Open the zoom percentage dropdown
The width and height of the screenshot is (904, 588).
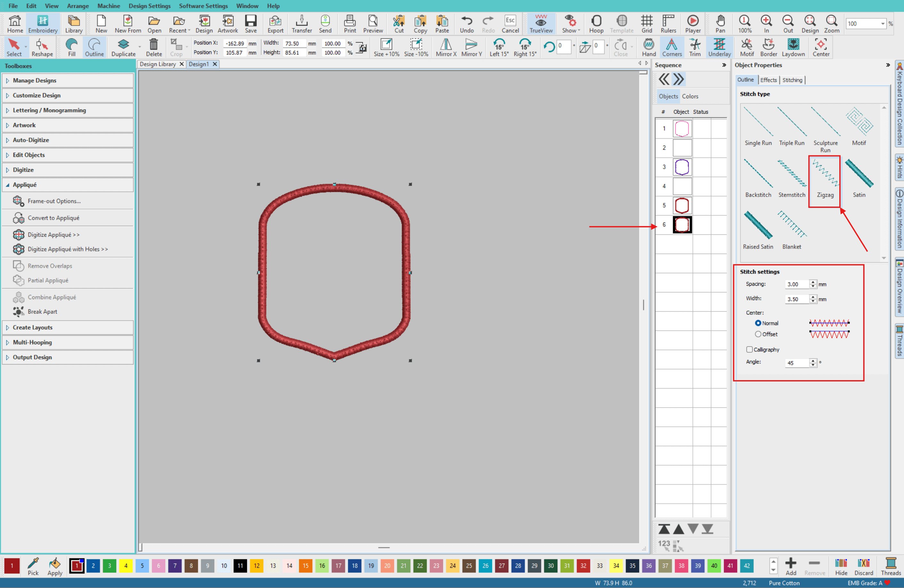pyautogui.click(x=883, y=24)
